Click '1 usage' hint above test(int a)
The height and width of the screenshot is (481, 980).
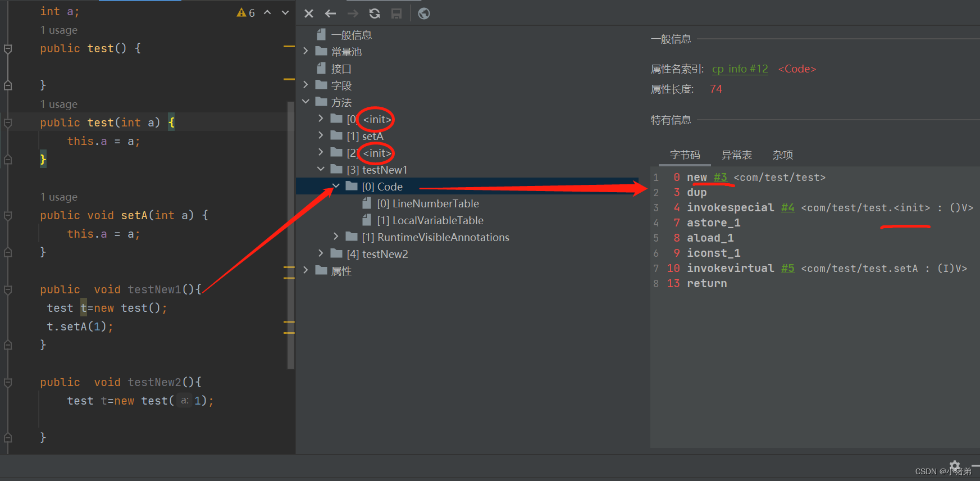[59, 105]
